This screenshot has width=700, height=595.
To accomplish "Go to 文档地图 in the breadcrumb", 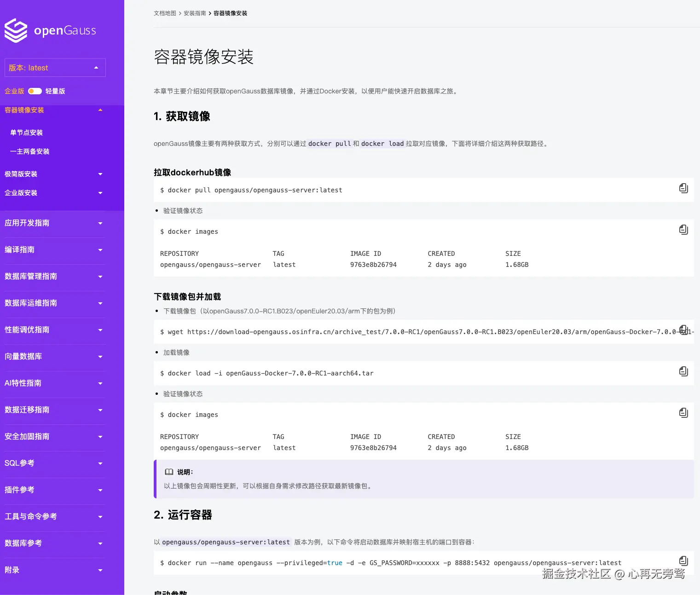I will (165, 13).
